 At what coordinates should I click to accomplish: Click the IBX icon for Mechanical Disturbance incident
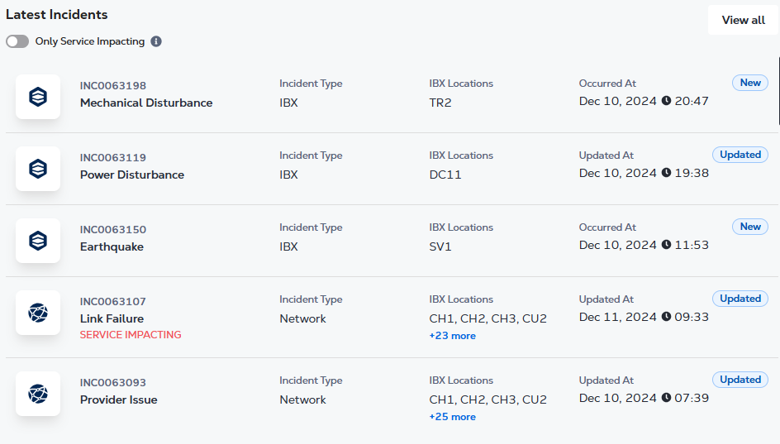(x=38, y=96)
